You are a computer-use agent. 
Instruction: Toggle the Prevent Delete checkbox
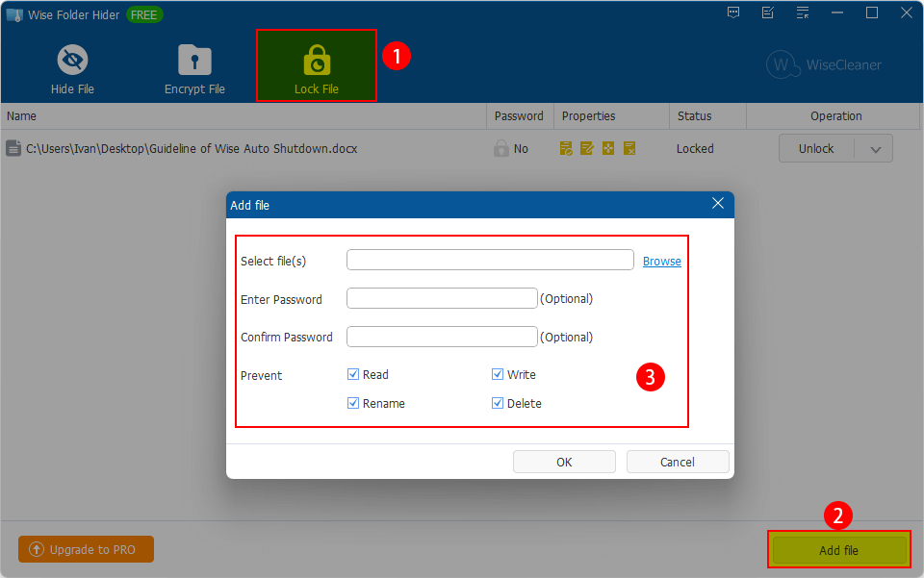tap(498, 403)
